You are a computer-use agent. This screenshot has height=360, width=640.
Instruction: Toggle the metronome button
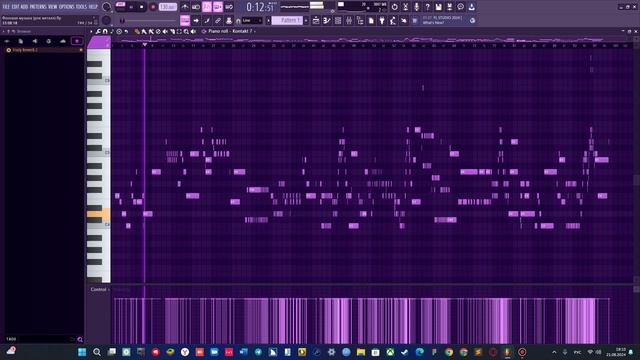[185, 7]
